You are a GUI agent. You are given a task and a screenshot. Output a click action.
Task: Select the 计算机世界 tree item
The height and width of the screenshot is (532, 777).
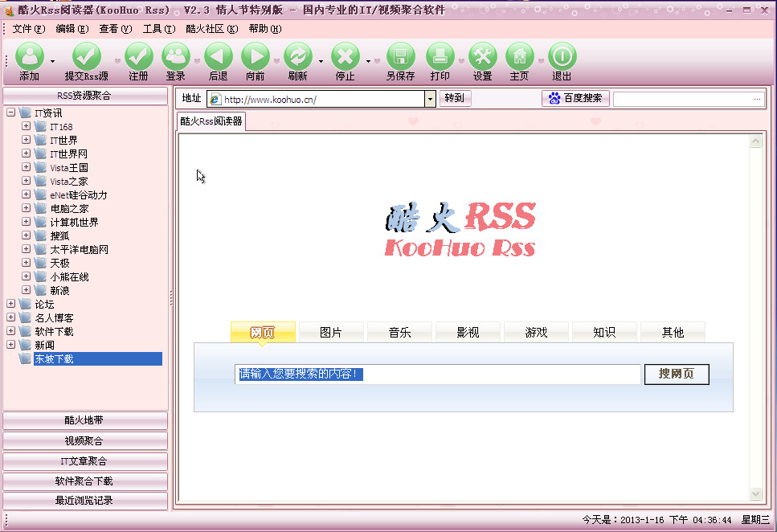pos(74,222)
